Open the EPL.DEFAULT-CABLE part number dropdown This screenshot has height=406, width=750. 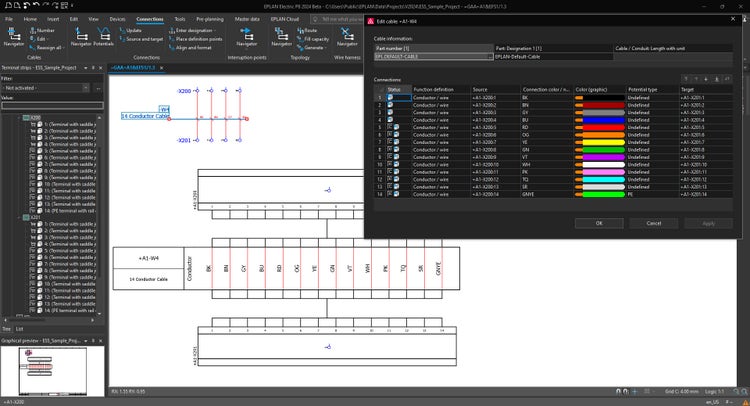pos(490,57)
